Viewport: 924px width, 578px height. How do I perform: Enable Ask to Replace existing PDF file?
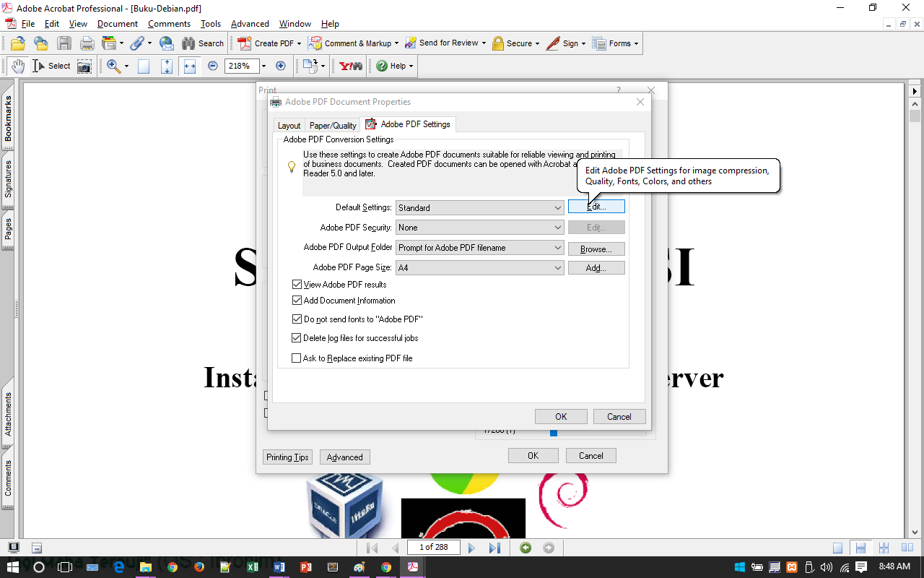[x=296, y=358]
